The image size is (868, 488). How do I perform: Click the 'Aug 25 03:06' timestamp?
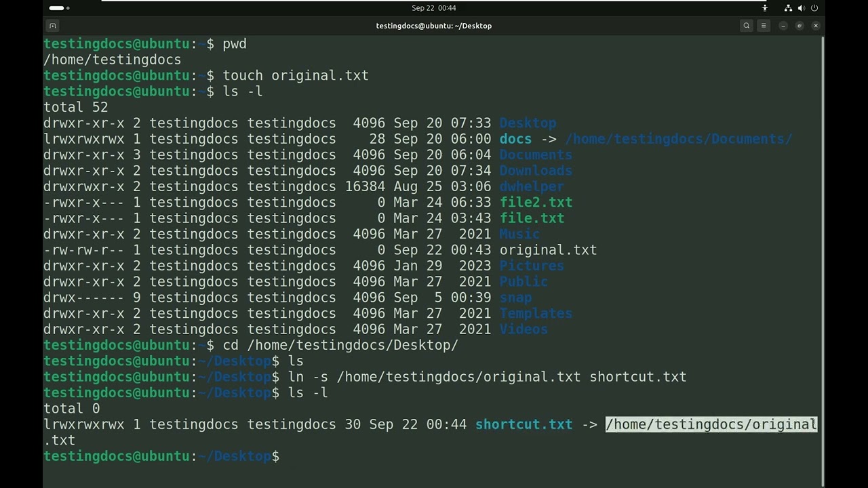[442, 186]
